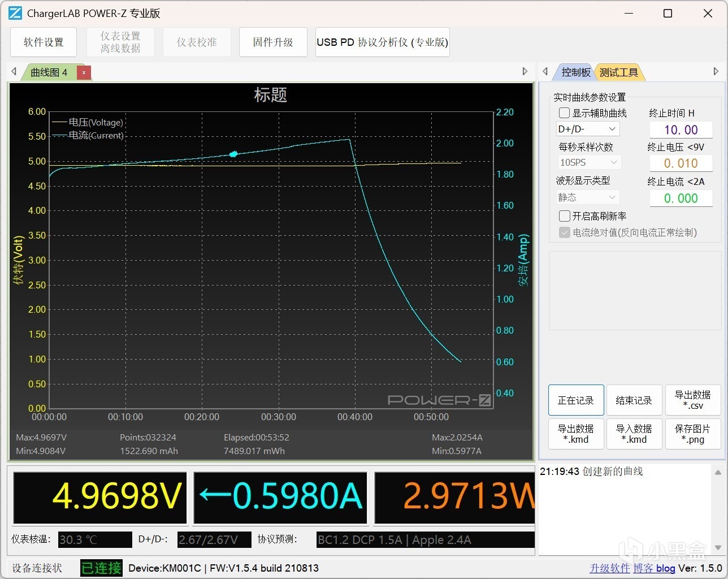728x579 pixels.
Task: Select the 曲线图 4 tab
Action: (x=49, y=72)
